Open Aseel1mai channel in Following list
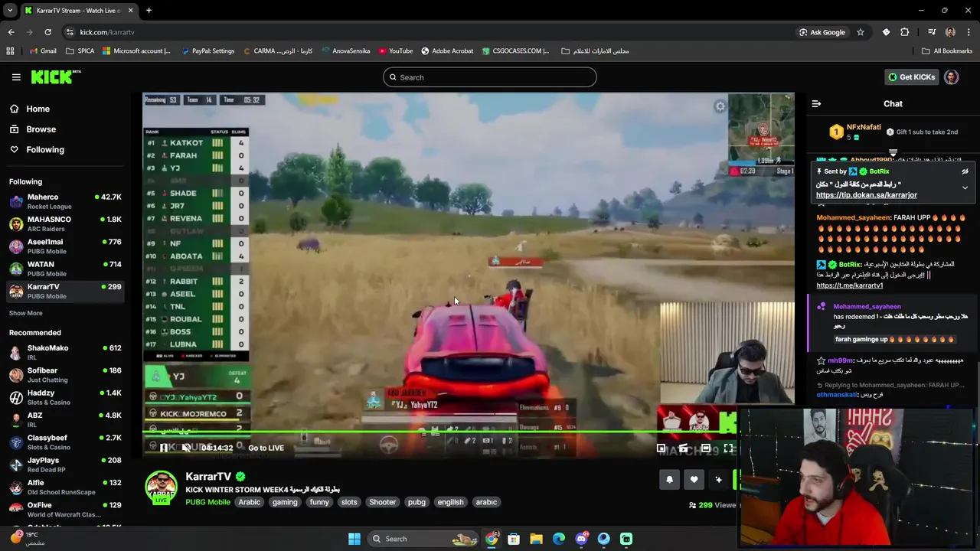 (65, 246)
